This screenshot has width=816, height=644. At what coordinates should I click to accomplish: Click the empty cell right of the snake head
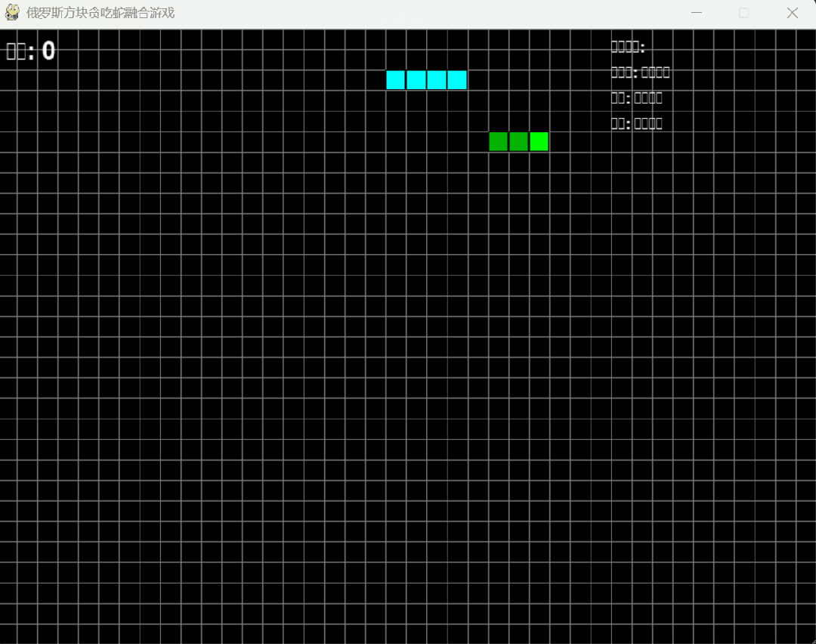click(x=559, y=141)
